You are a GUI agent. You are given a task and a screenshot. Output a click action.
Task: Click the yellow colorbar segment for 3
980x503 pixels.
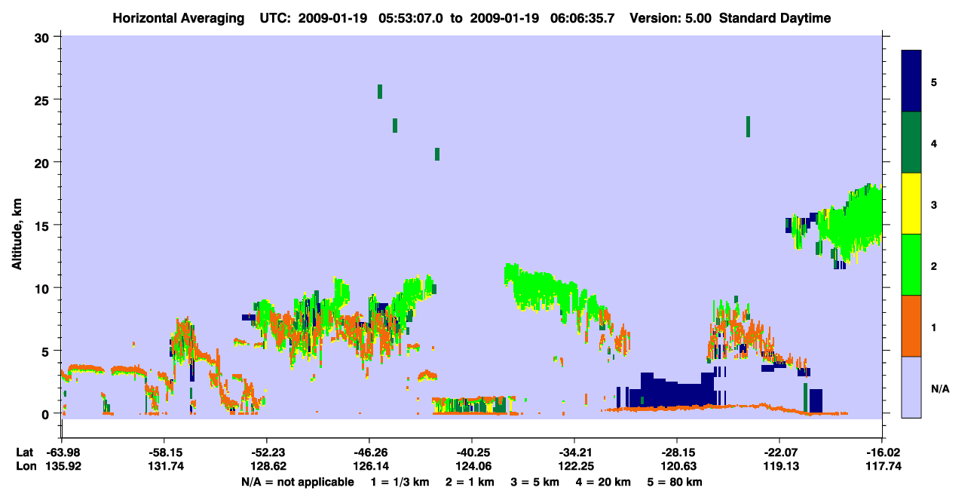click(x=911, y=204)
